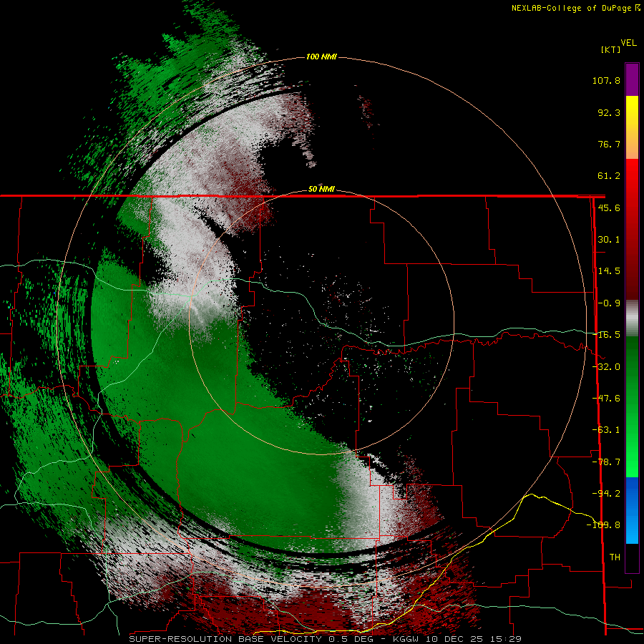Viewport: 644px width, 644px height.
Task: Click the 107.8 scale value
Action: tap(606, 80)
